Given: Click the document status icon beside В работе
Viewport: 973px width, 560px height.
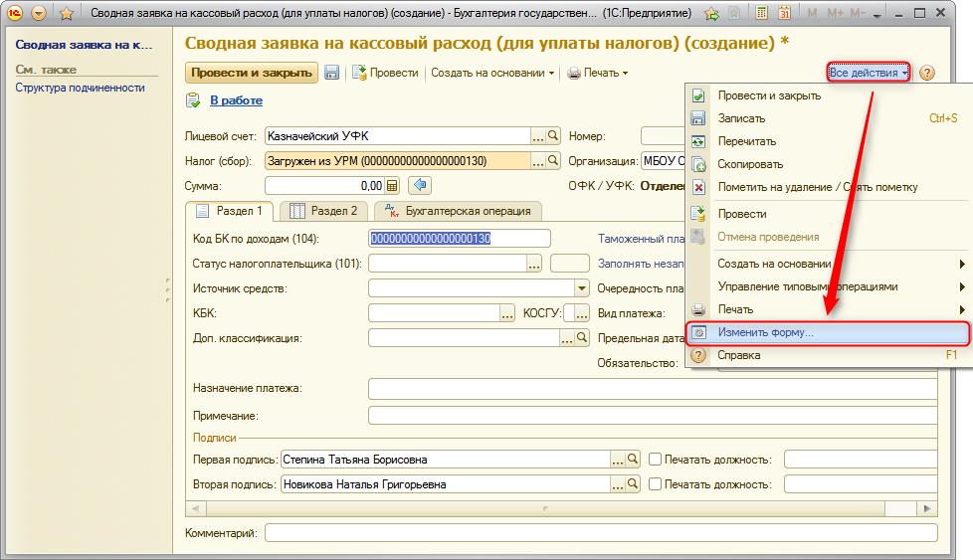Looking at the screenshot, I should point(193,100).
